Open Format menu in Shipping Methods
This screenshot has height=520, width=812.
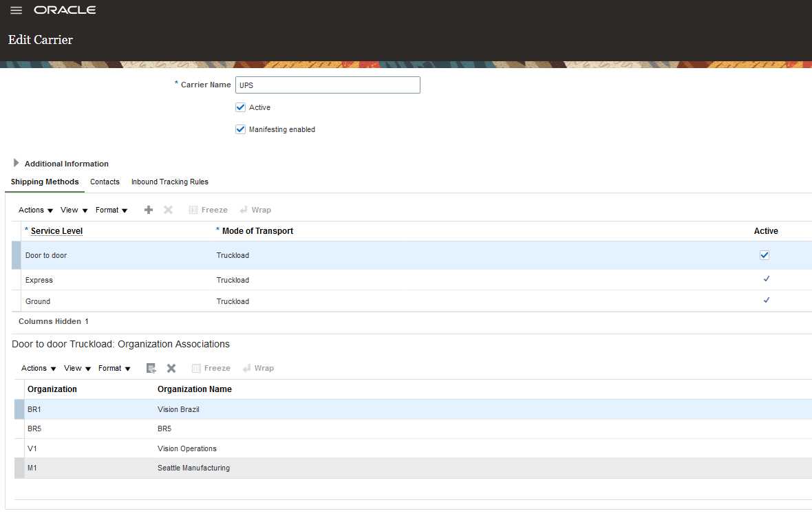tap(111, 210)
